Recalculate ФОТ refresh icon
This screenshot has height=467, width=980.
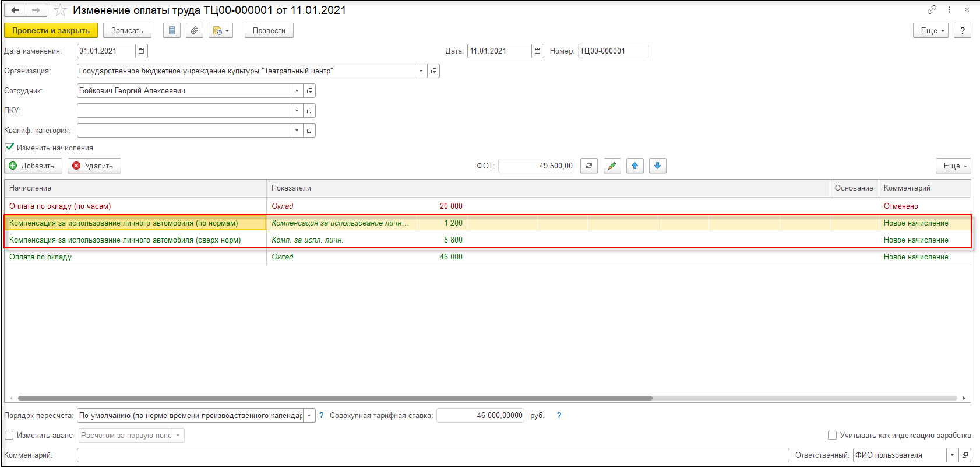tap(589, 166)
